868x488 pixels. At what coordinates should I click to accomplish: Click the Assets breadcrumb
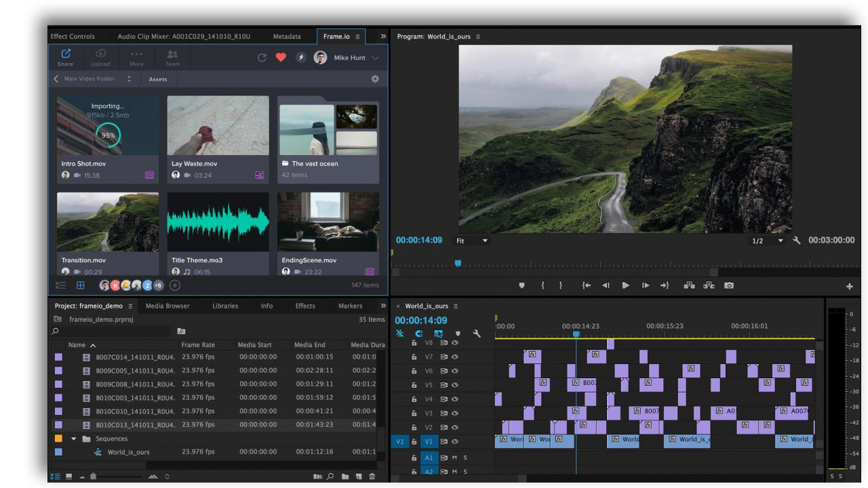tap(158, 79)
